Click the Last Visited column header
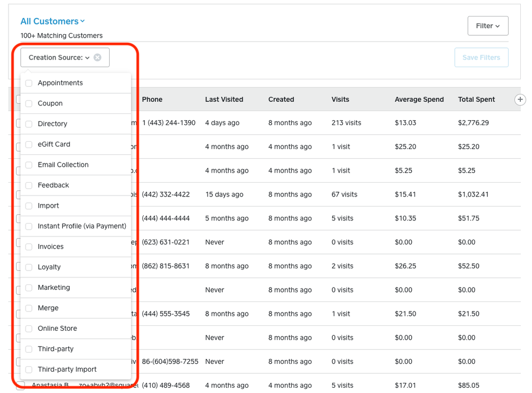 [x=224, y=100]
